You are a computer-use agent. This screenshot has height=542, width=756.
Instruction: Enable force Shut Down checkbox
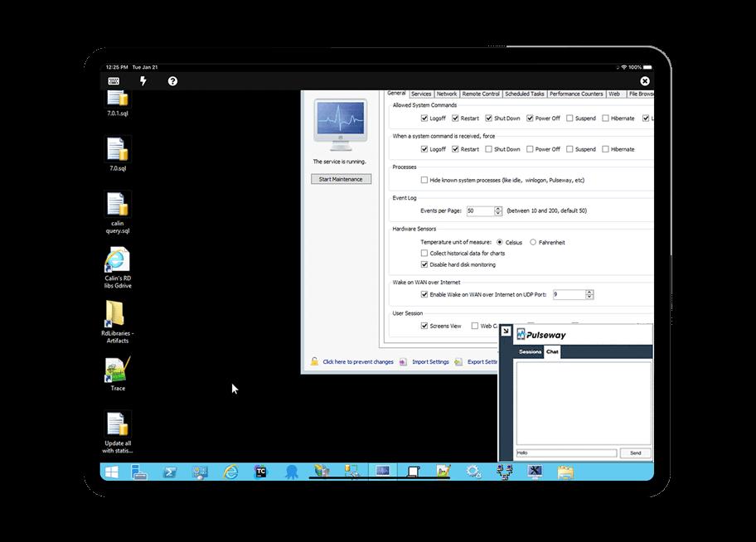pos(488,149)
